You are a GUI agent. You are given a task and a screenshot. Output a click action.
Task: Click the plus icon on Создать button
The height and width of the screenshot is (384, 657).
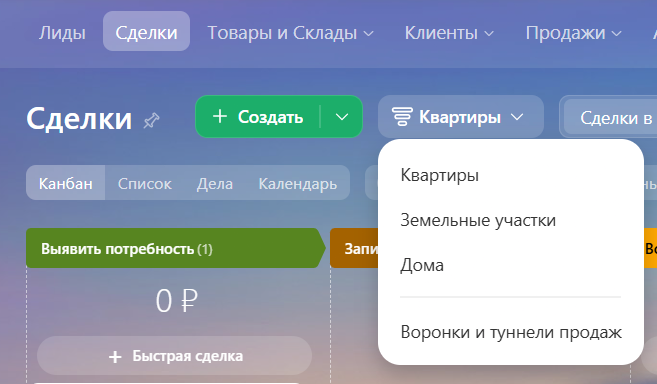point(220,116)
